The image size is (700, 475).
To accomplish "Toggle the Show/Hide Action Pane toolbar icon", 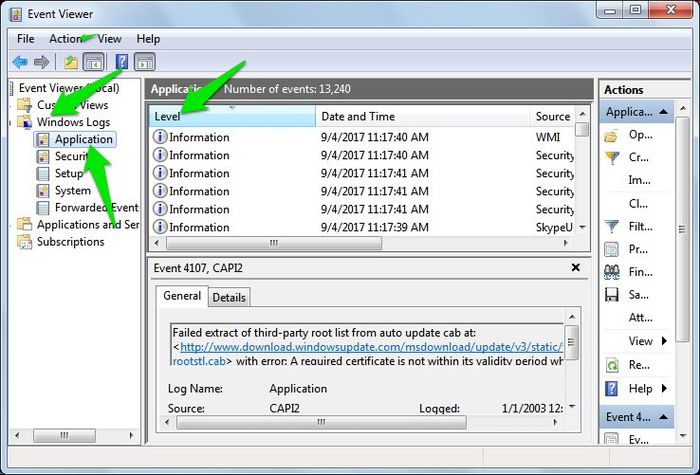I will pos(144,62).
